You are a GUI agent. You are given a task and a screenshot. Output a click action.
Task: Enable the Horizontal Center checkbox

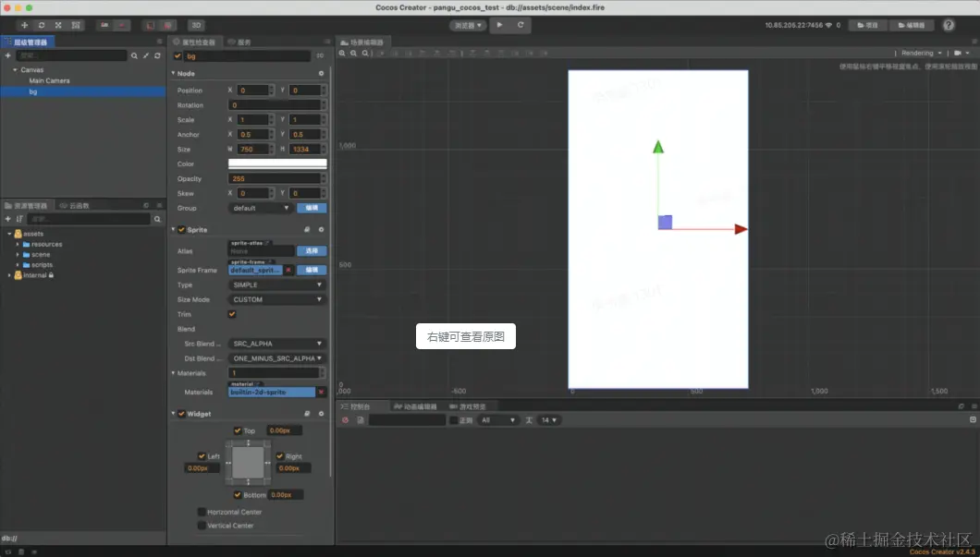202,512
